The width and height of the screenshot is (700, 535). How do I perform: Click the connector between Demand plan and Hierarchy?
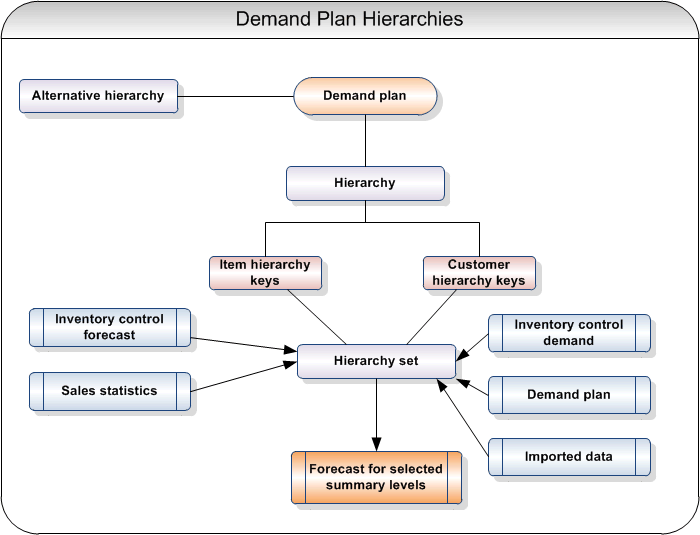(365, 140)
